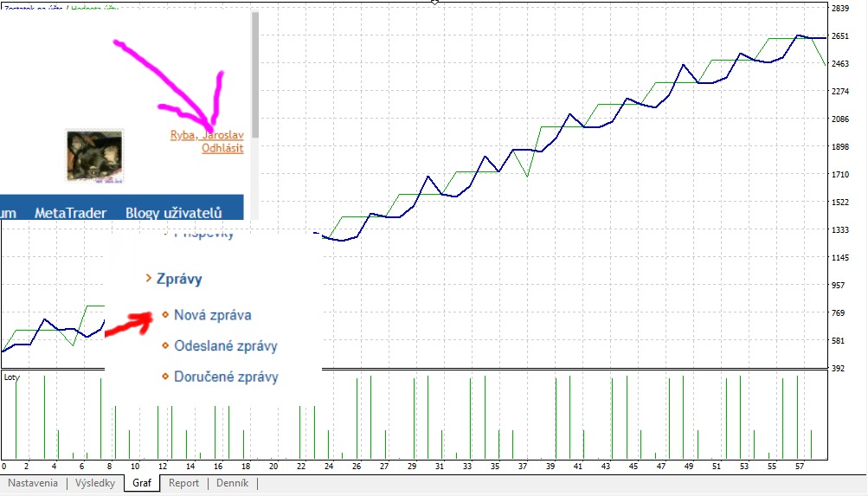This screenshot has width=868, height=496.
Task: Open the Výsledky tab
Action: pos(95,483)
